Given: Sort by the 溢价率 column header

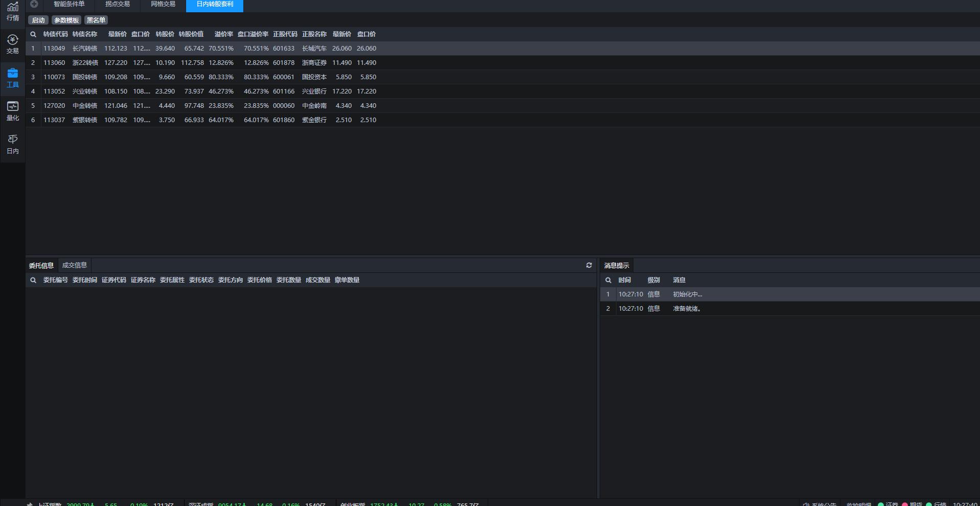Looking at the screenshot, I should tap(223, 34).
